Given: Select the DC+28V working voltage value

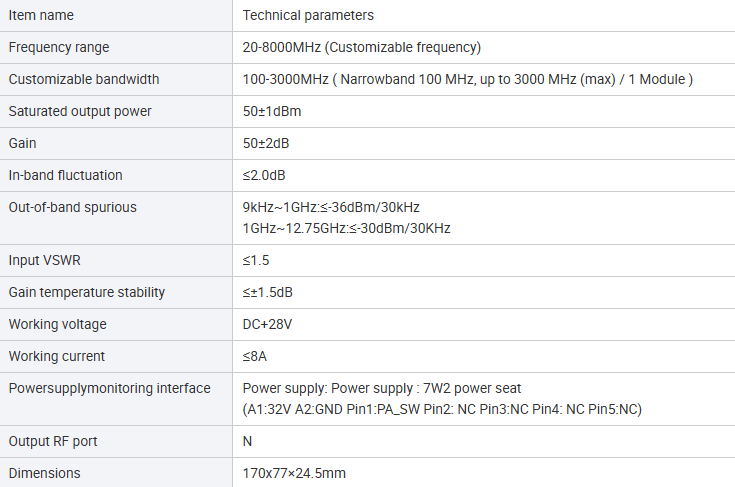Looking at the screenshot, I should (x=267, y=324).
